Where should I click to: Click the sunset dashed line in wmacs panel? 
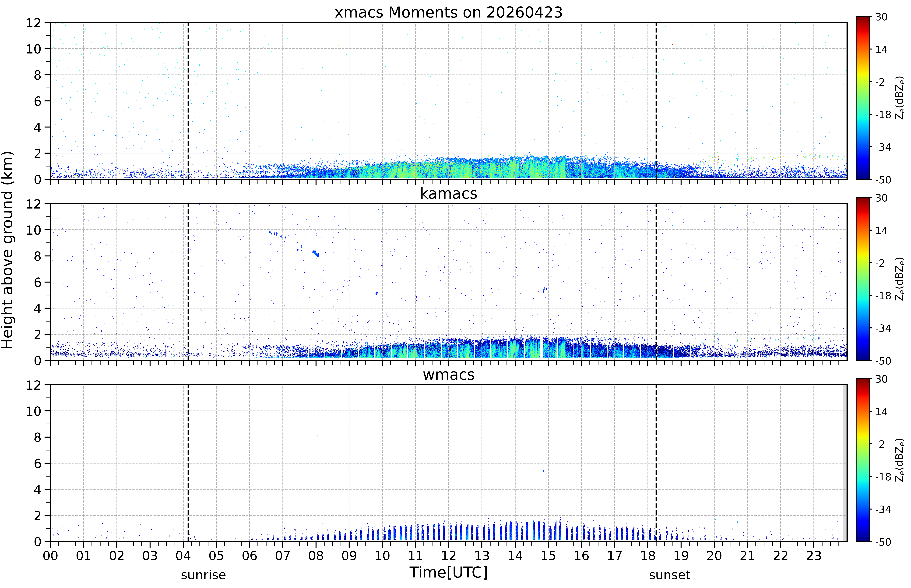656,463
